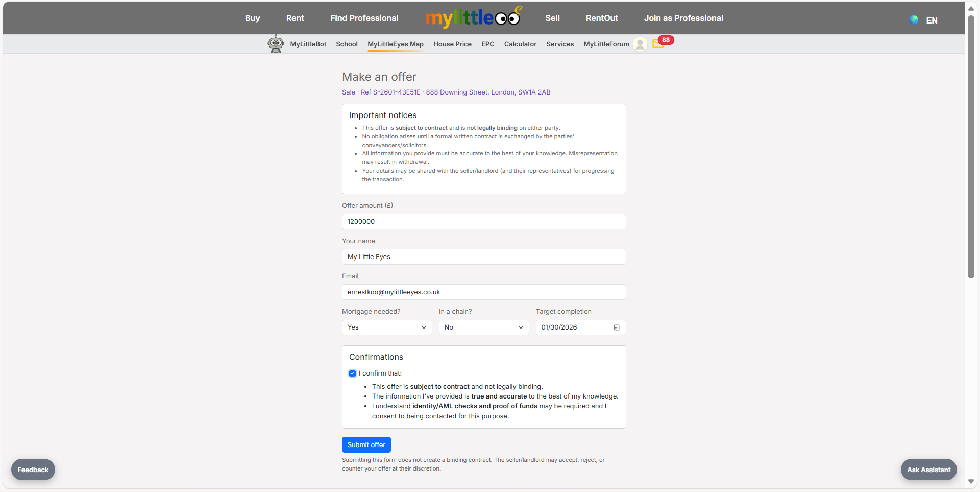Viewport: 980px width, 492px height.
Task: Click the globe icon beside EN
Action: click(x=913, y=20)
